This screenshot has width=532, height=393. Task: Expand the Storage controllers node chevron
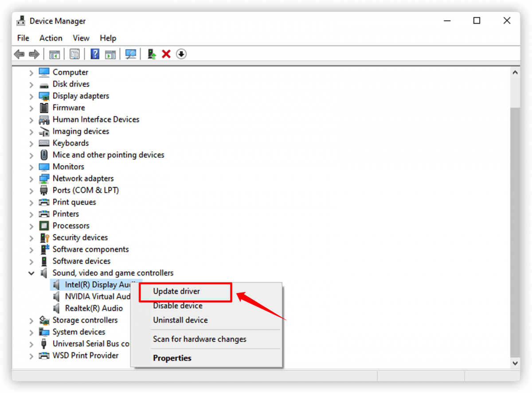(x=31, y=321)
